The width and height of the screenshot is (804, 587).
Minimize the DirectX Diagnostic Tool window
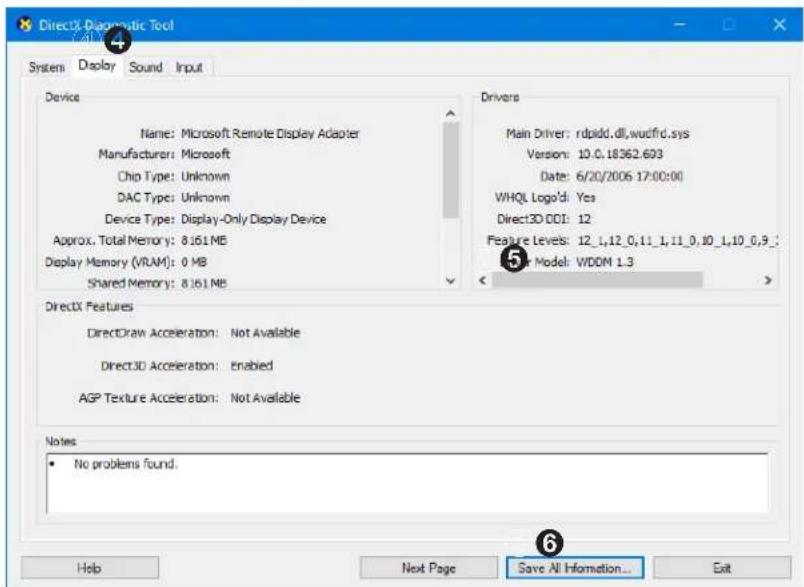680,25
